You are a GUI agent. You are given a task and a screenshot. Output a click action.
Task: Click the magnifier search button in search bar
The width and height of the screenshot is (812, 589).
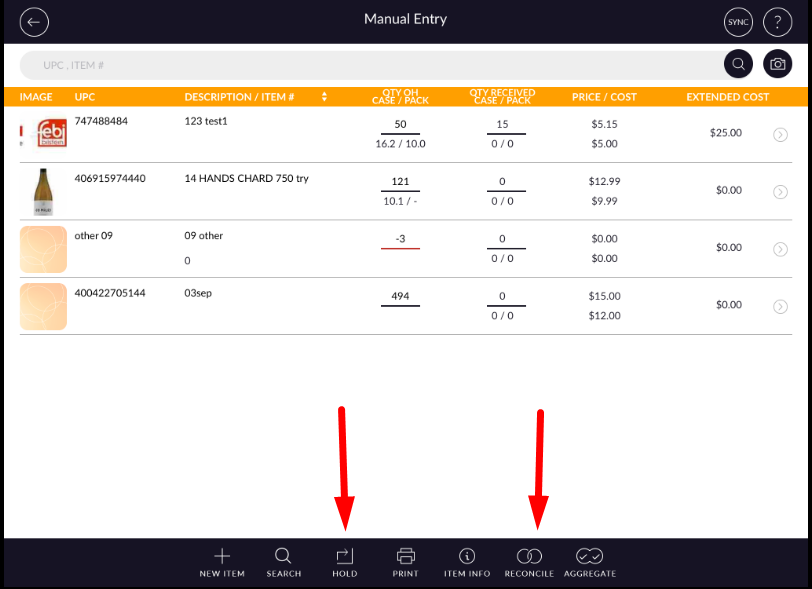point(738,65)
